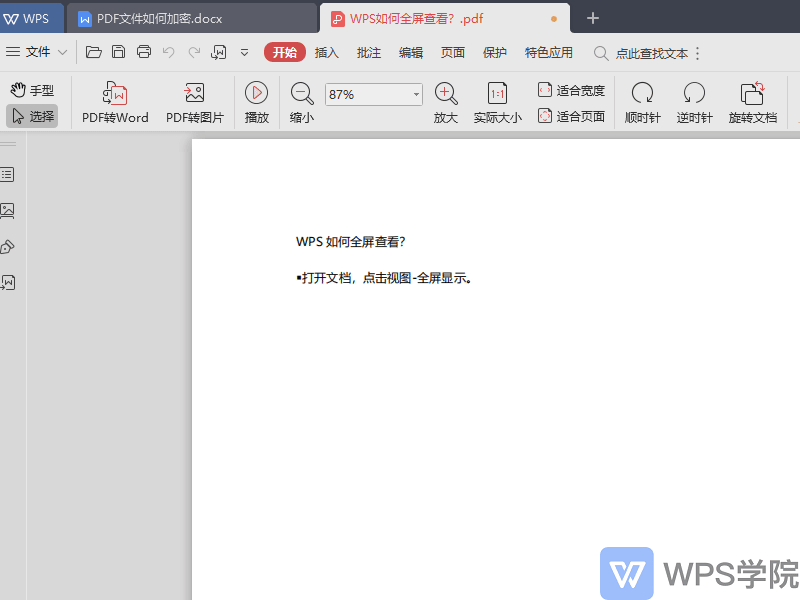Open the outline/bookmark list sidebar panel
This screenshot has height=600, width=800.
point(8,175)
